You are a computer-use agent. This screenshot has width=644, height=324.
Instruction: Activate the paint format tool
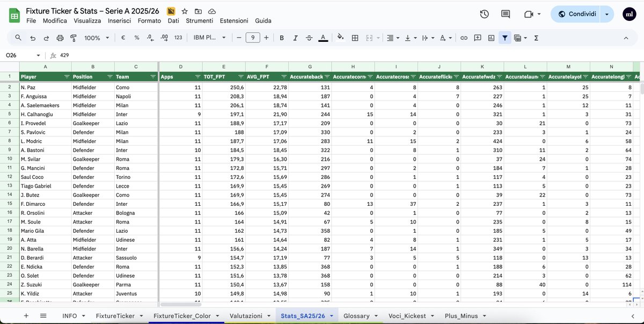74,38
